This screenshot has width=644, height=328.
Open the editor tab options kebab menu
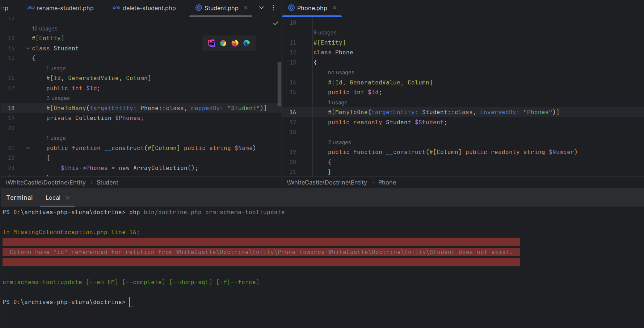pyautogui.click(x=273, y=8)
